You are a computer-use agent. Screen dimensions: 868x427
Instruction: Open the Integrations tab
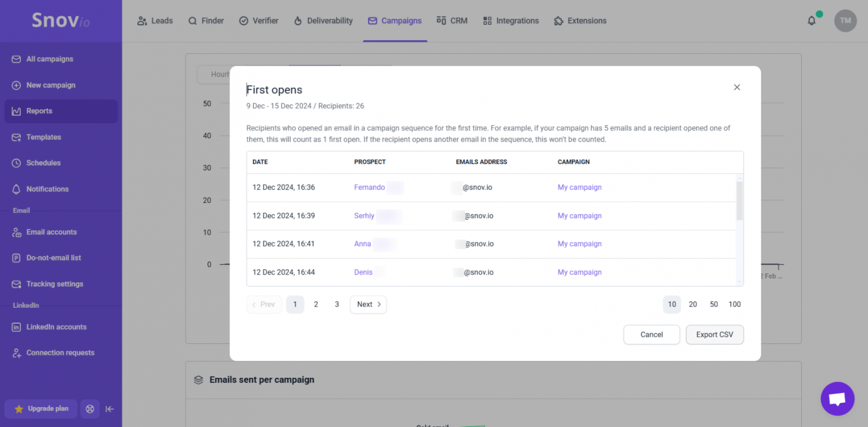pos(511,21)
